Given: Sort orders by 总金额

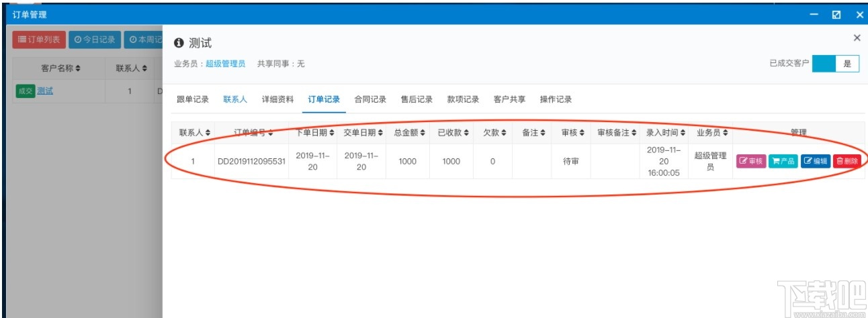Looking at the screenshot, I should point(408,133).
